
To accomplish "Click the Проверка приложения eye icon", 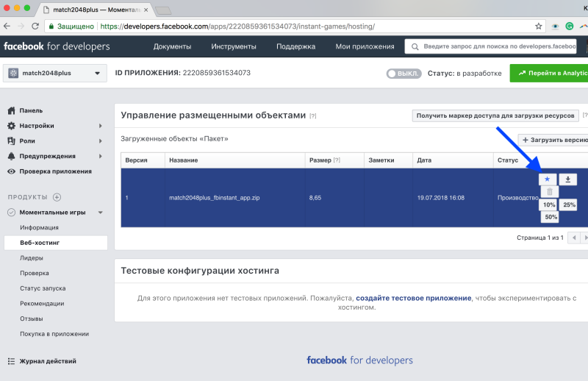I will 12,171.
